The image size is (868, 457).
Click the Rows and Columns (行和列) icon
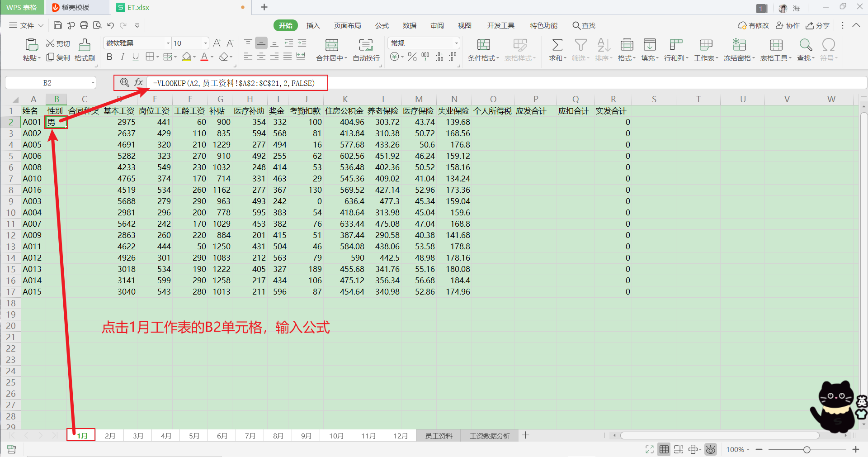(676, 45)
